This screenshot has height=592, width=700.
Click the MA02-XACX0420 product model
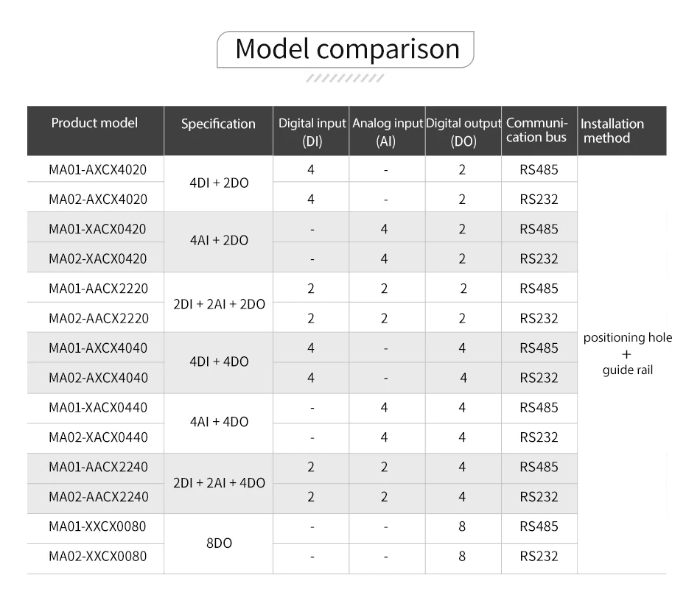point(97,258)
